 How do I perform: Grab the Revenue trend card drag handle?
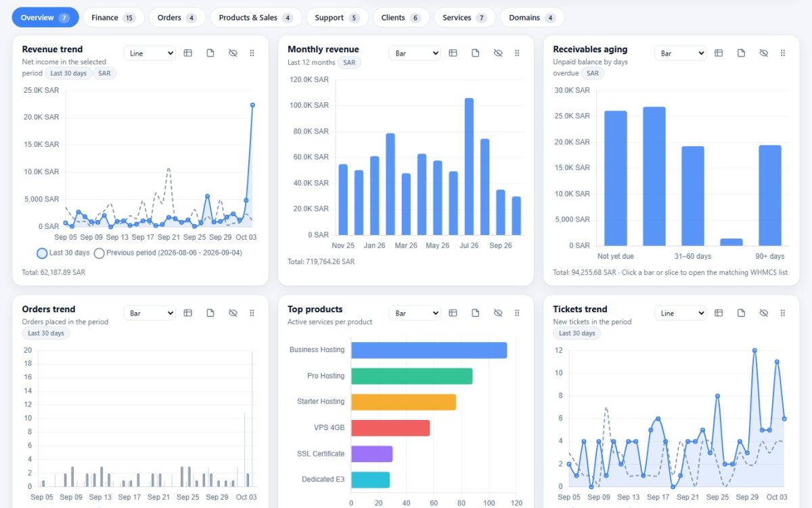point(252,53)
